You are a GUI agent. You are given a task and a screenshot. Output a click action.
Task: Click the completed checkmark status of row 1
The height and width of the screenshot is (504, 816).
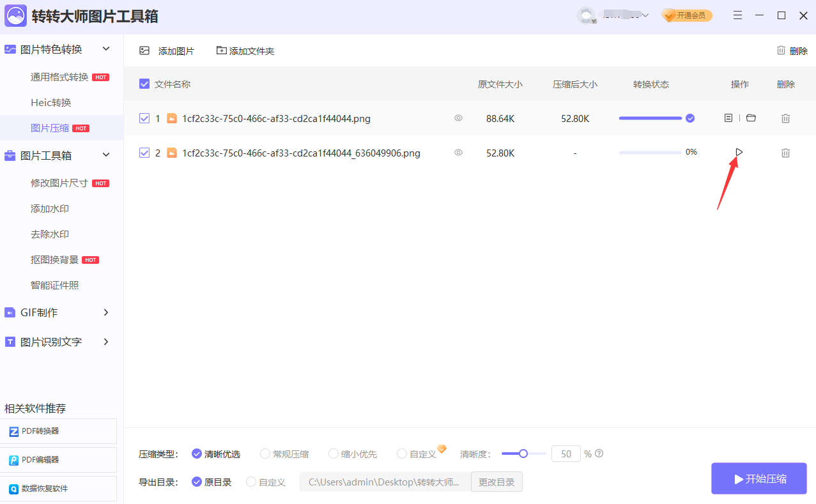(690, 118)
